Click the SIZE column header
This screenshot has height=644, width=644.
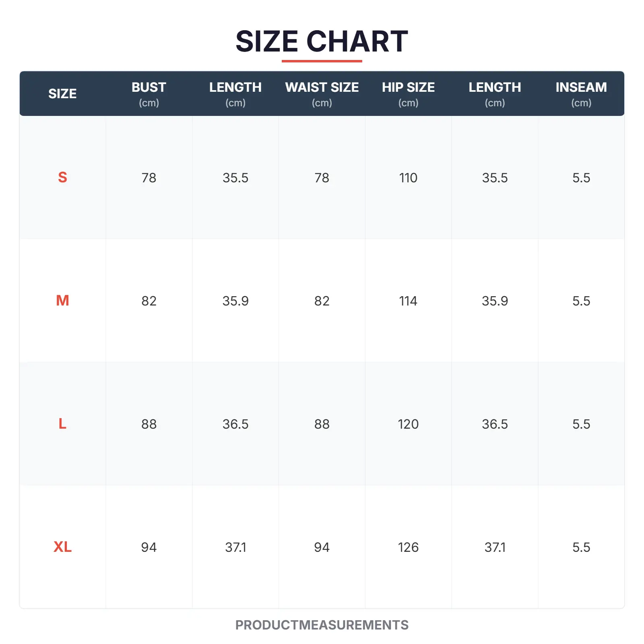[x=62, y=94]
